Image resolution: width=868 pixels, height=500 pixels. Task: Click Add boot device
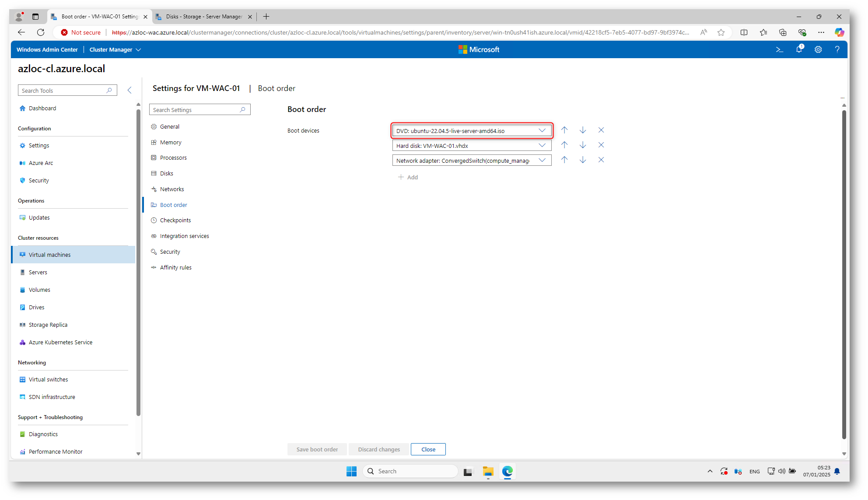pyautogui.click(x=408, y=177)
